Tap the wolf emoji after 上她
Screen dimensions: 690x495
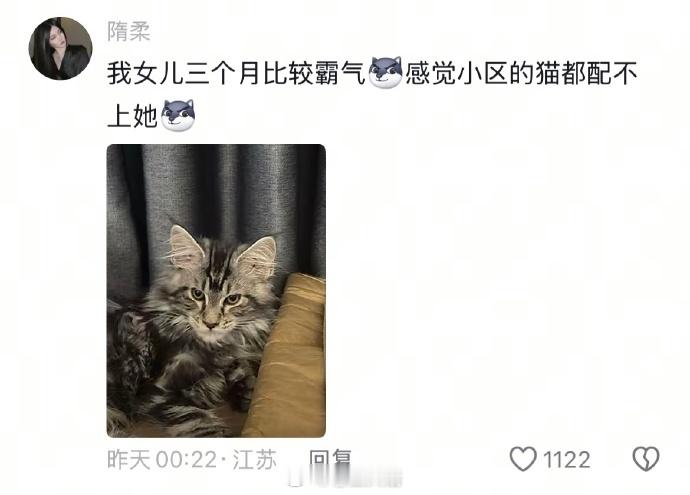[178, 116]
